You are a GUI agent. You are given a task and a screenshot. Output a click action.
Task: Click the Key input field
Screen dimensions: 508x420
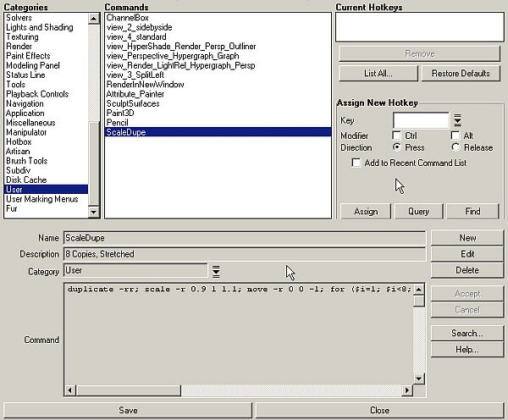[420, 121]
